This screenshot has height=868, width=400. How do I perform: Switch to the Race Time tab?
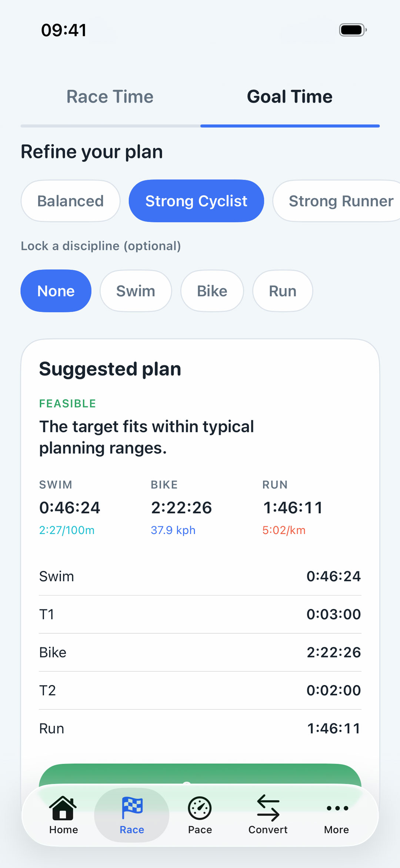[110, 97]
